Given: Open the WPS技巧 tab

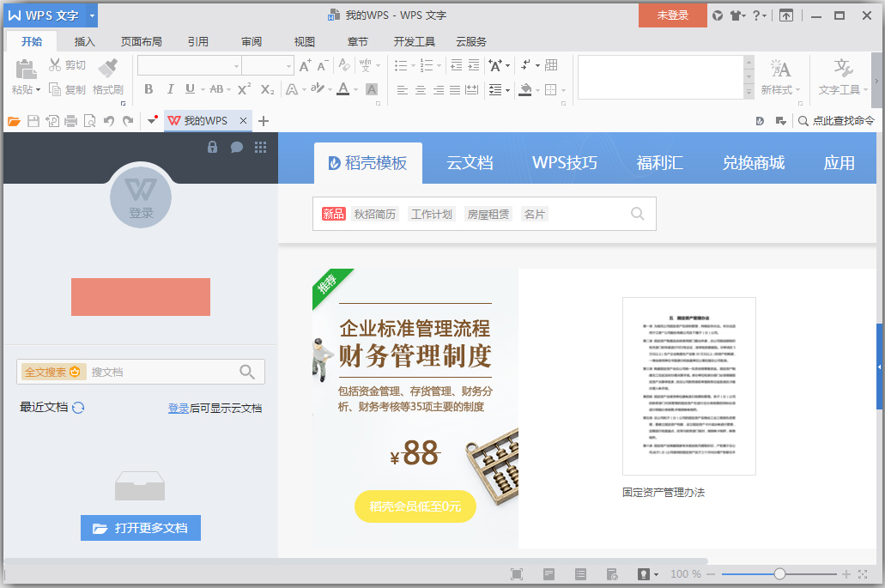Looking at the screenshot, I should pyautogui.click(x=565, y=163).
